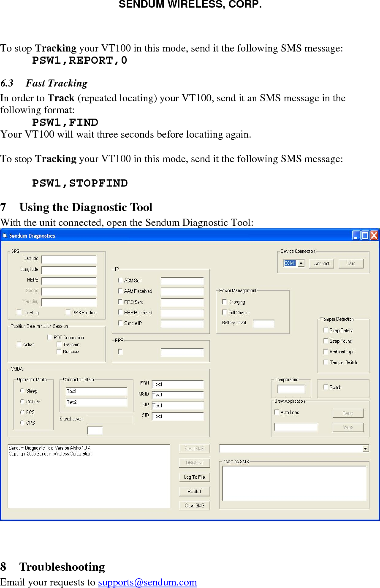Image resolution: width=380 pixels, height=588 pixels.
Task: Click the Sendum Diagnostics title bar icon
Action: (5, 236)
